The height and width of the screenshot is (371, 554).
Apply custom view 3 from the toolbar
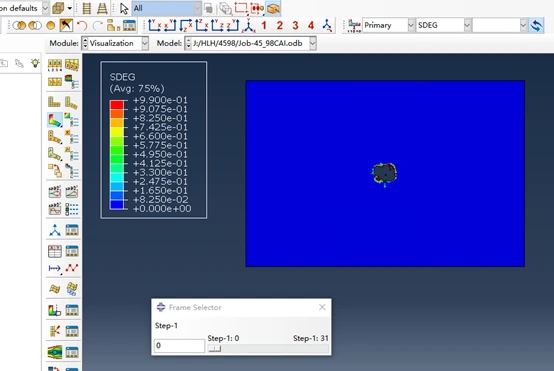[x=295, y=25]
